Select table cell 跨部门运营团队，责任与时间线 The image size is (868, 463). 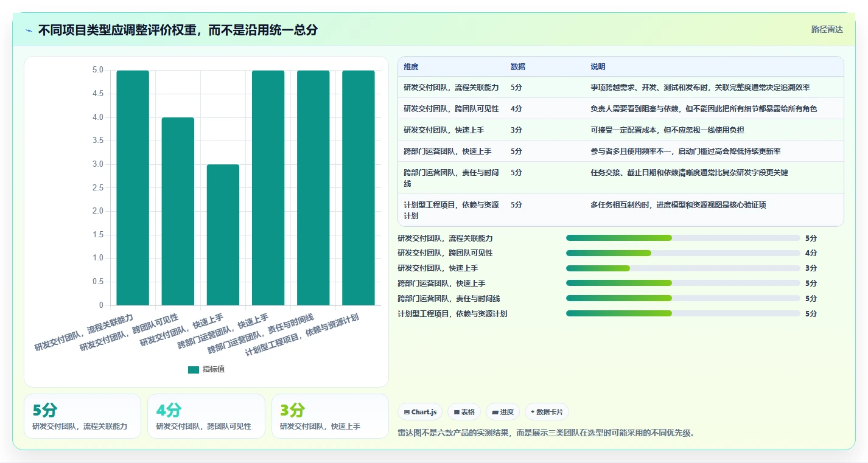pos(451,178)
